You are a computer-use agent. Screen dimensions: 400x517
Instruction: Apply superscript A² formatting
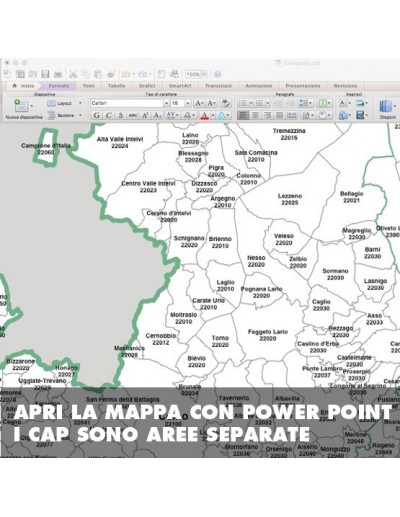(x=145, y=115)
